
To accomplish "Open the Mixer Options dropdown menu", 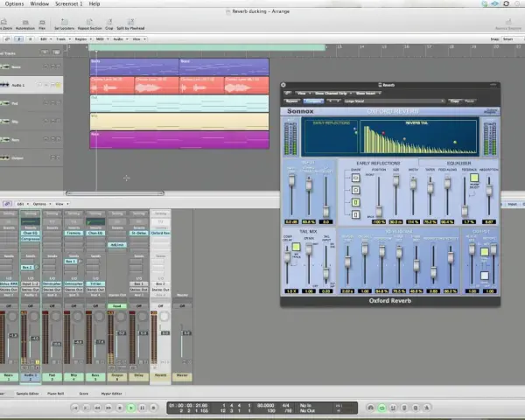I will click(41, 204).
